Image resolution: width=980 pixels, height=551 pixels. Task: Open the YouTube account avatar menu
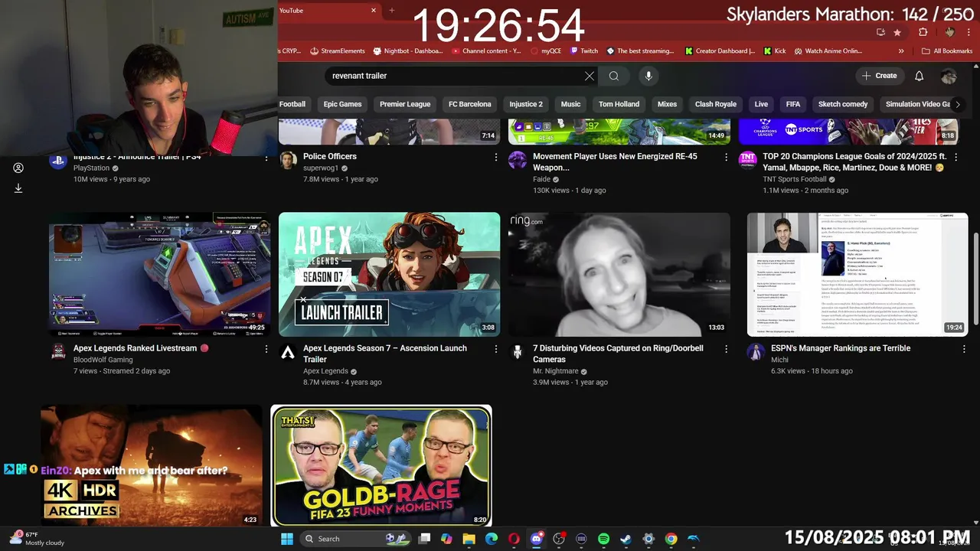[x=949, y=76]
